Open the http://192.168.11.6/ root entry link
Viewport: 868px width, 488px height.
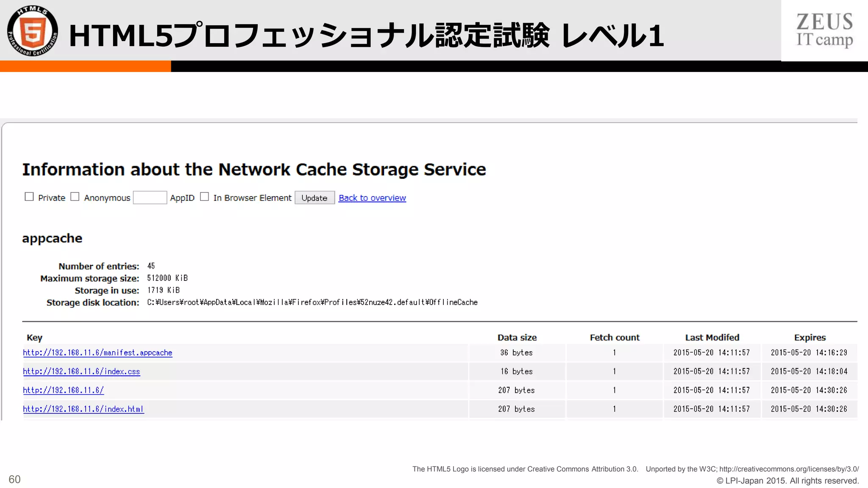[x=63, y=390]
